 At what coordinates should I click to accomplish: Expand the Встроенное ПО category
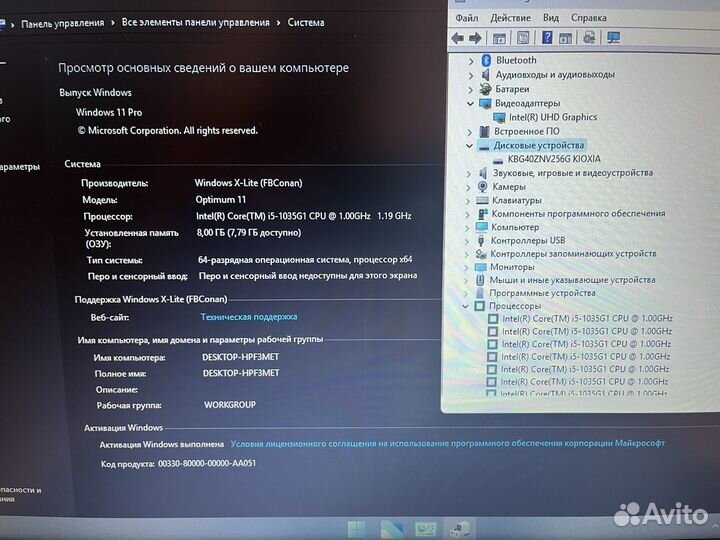point(469,132)
